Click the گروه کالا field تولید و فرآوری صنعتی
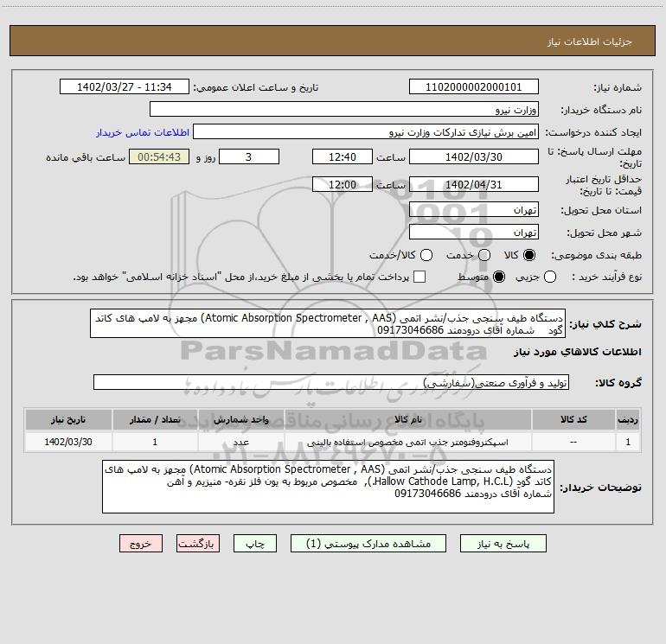 tap(331, 382)
